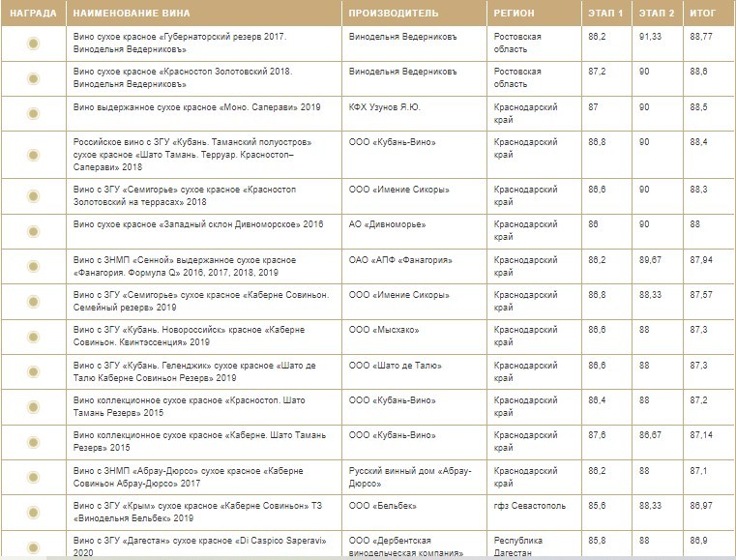
Task: Click final score 87,14
Action: pyautogui.click(x=701, y=435)
